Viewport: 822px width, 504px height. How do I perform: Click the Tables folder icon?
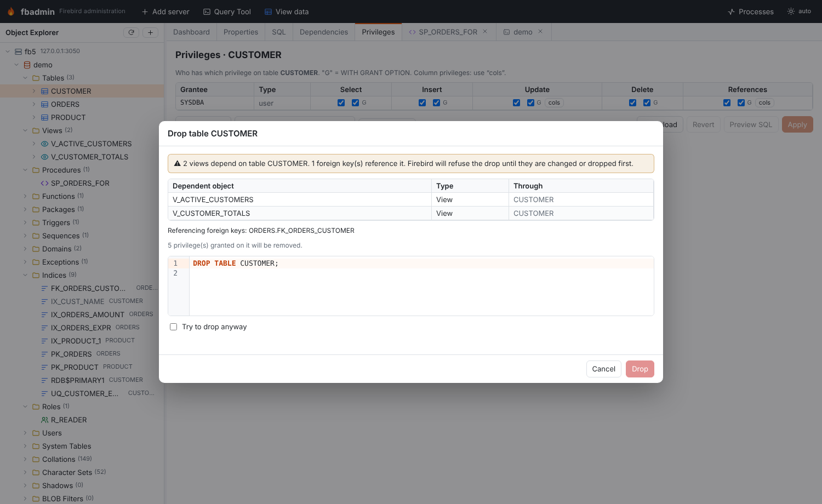[x=36, y=78]
